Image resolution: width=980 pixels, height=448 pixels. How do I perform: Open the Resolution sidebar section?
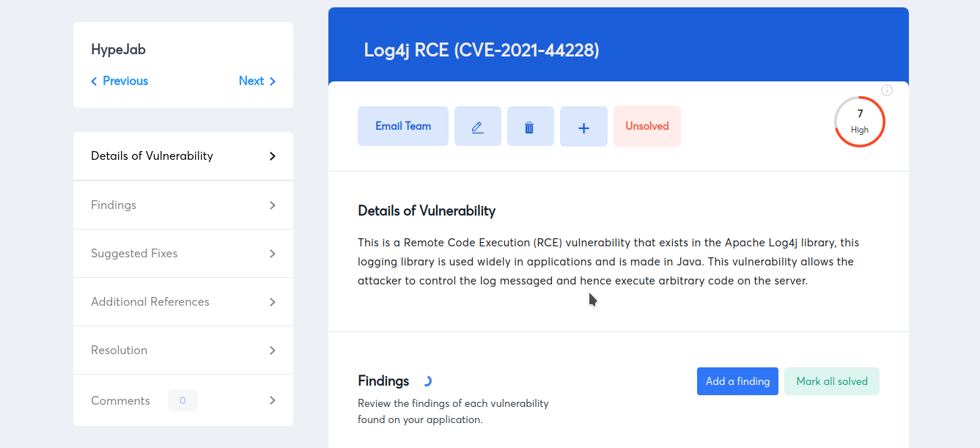click(183, 350)
